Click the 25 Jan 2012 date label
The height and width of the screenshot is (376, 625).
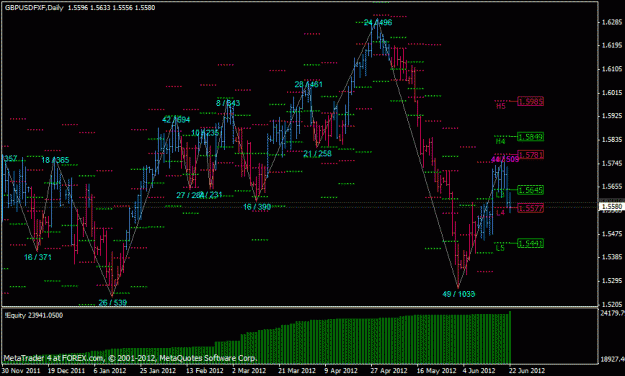pyautogui.click(x=158, y=370)
